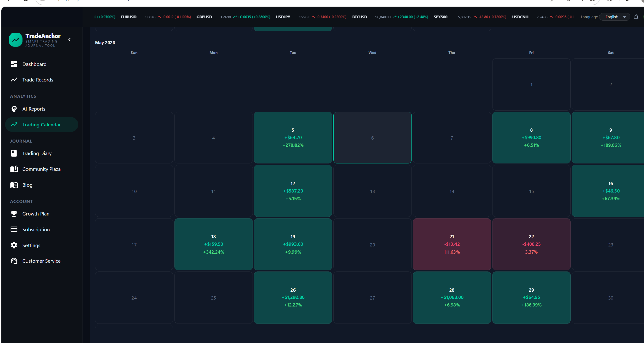Click GBPUSD ticker symbol
The height and width of the screenshot is (343, 644).
point(204,17)
